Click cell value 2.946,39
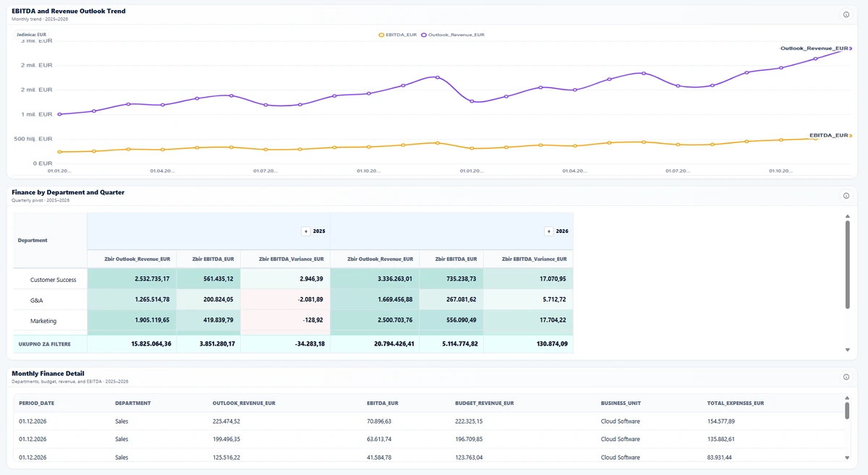This screenshot has height=475, width=868. pyautogui.click(x=285, y=279)
